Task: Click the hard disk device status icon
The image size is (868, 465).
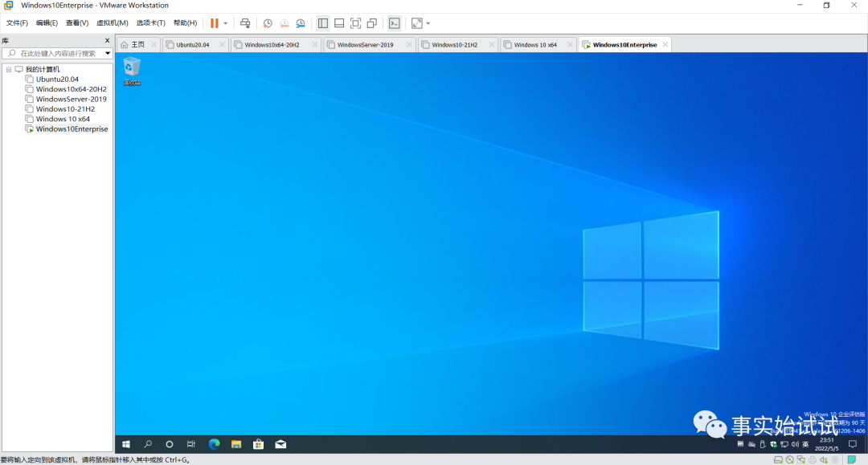Action: click(x=778, y=460)
